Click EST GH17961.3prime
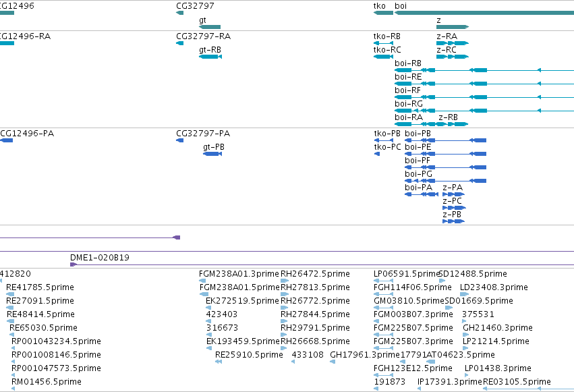This screenshot has width=574, height=392. (x=333, y=362)
